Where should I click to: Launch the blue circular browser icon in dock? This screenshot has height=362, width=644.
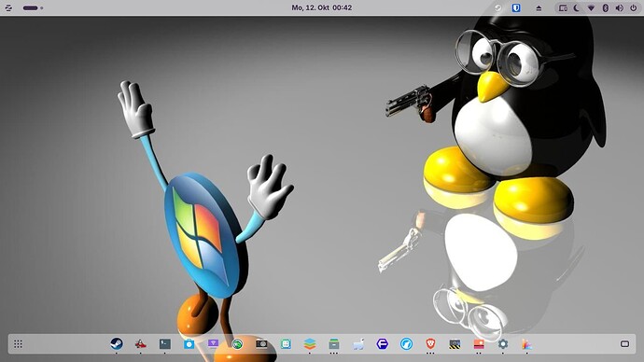pos(407,343)
